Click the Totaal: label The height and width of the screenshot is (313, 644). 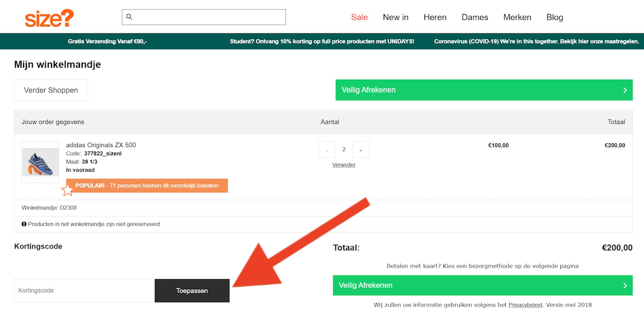(x=346, y=248)
